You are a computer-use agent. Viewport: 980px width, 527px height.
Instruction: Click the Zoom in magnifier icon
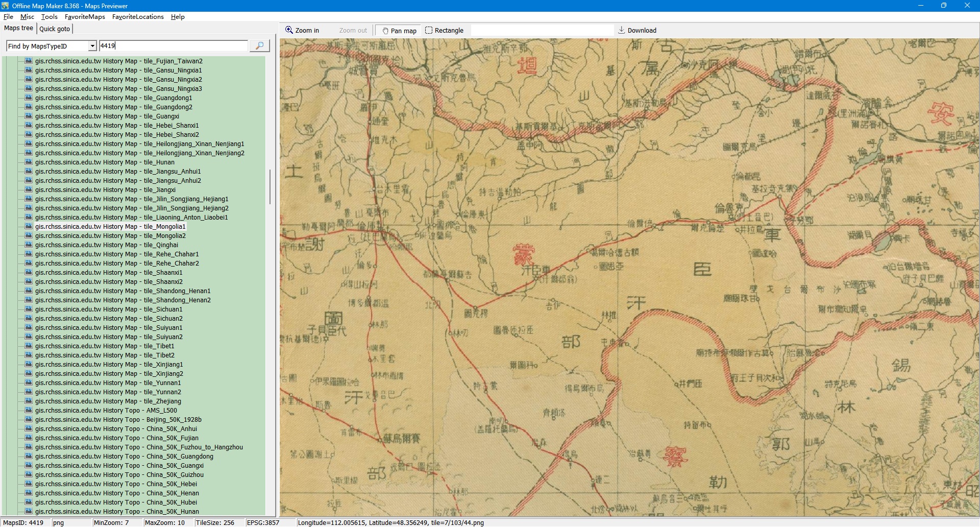click(289, 30)
